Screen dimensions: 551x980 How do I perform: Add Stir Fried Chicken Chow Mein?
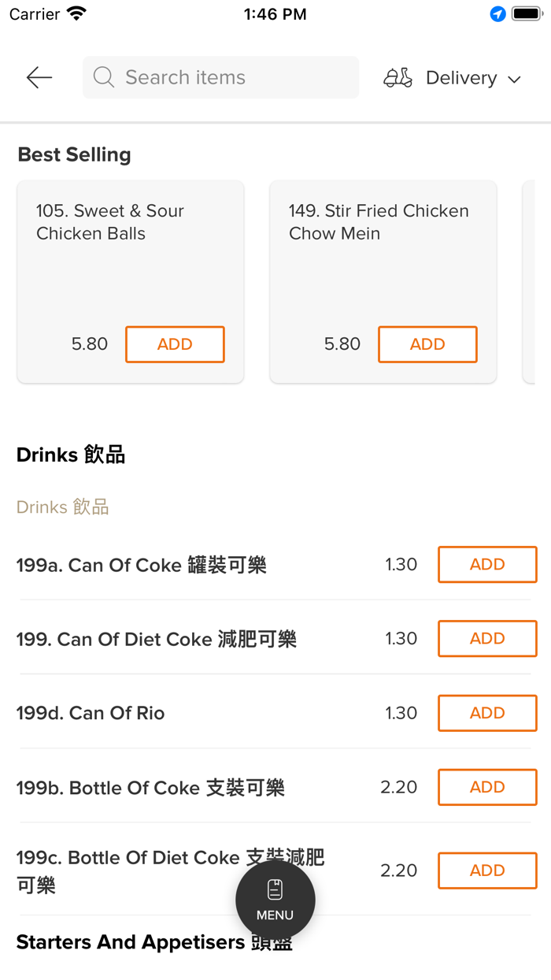click(427, 344)
